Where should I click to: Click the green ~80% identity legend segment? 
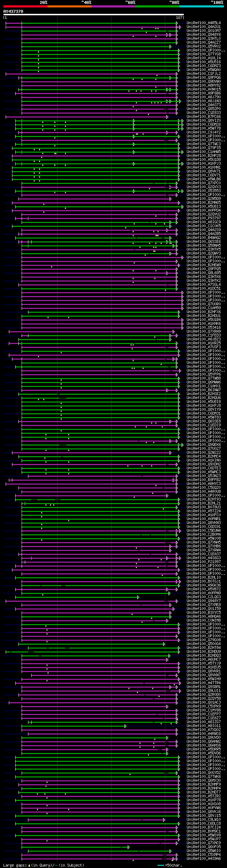(x=157, y=6)
